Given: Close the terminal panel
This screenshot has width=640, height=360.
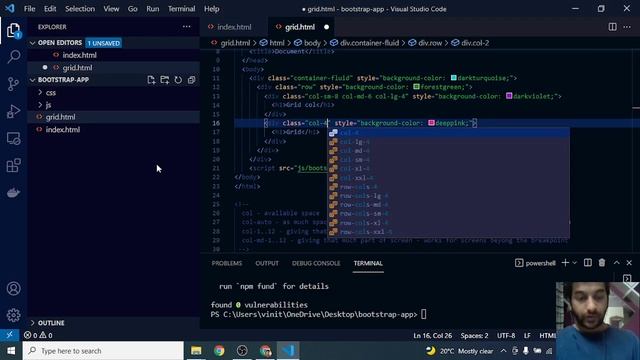Looking at the screenshot, I should pyautogui.click(x=629, y=263).
